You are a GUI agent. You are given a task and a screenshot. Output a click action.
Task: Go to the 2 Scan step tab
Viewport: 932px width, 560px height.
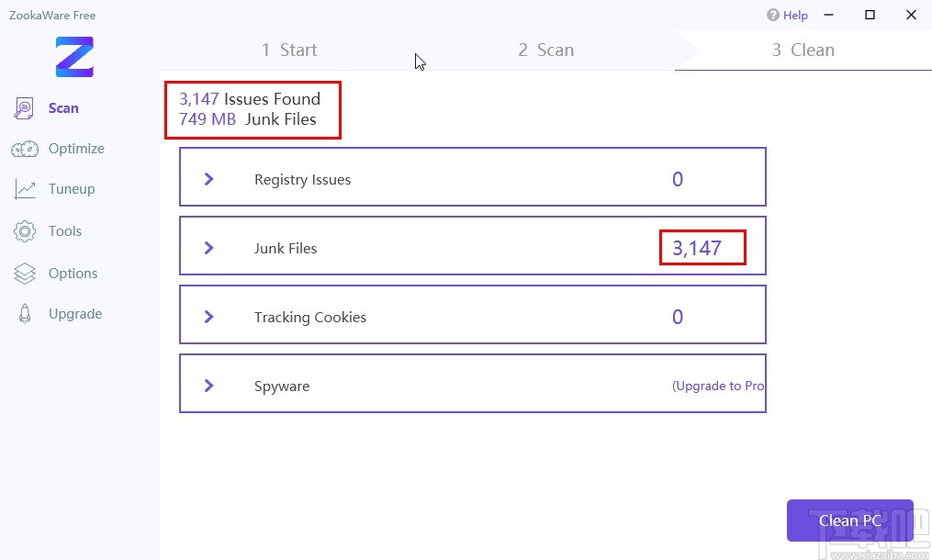[x=546, y=50]
